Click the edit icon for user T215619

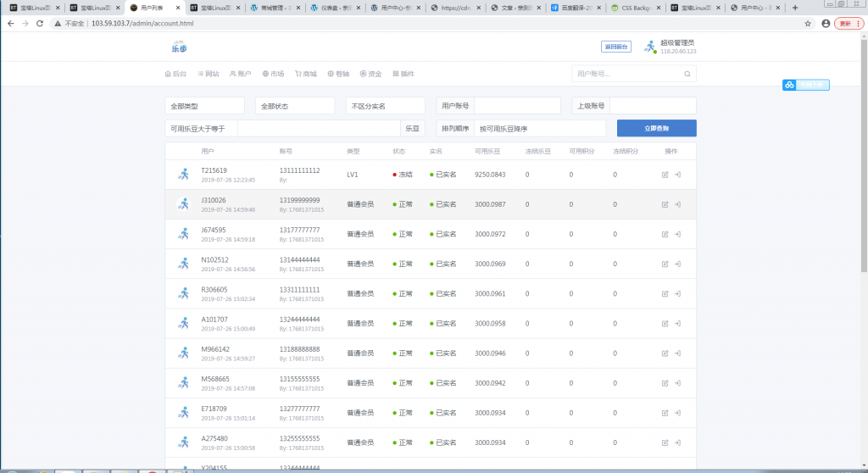pos(665,175)
